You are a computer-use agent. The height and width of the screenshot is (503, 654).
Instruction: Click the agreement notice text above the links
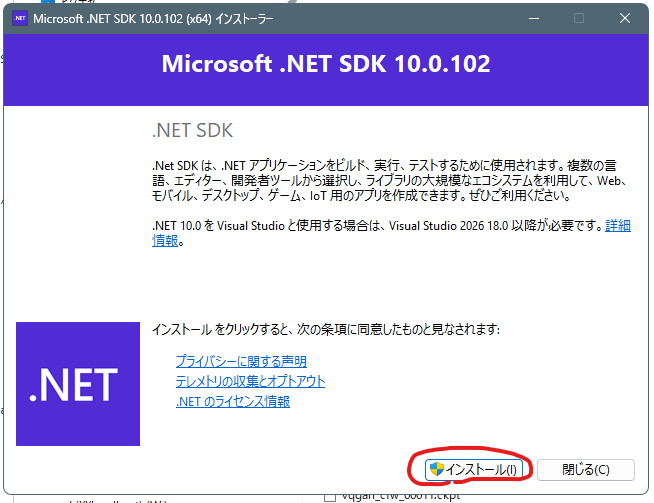325,329
